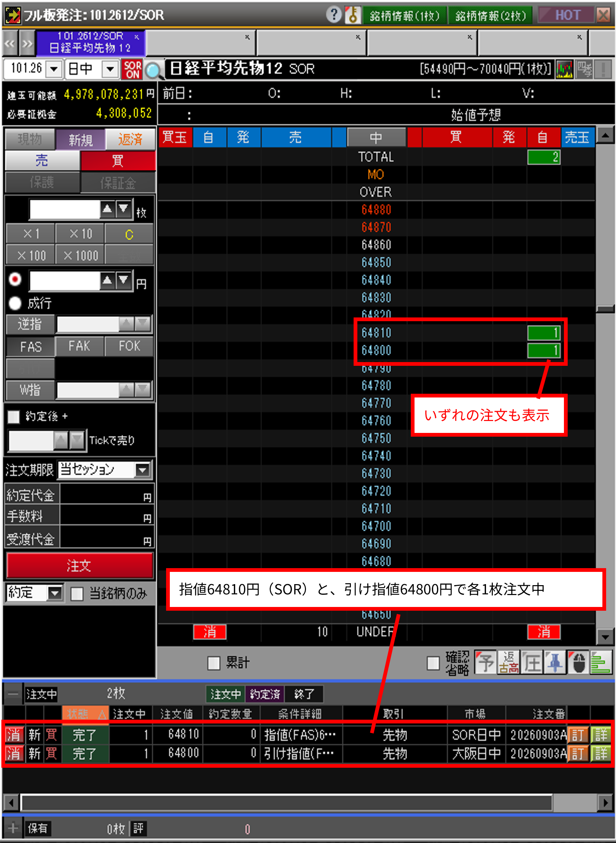Open the 注文期限 当セッション dropdown
Screen dimensions: 616x843
point(105,469)
